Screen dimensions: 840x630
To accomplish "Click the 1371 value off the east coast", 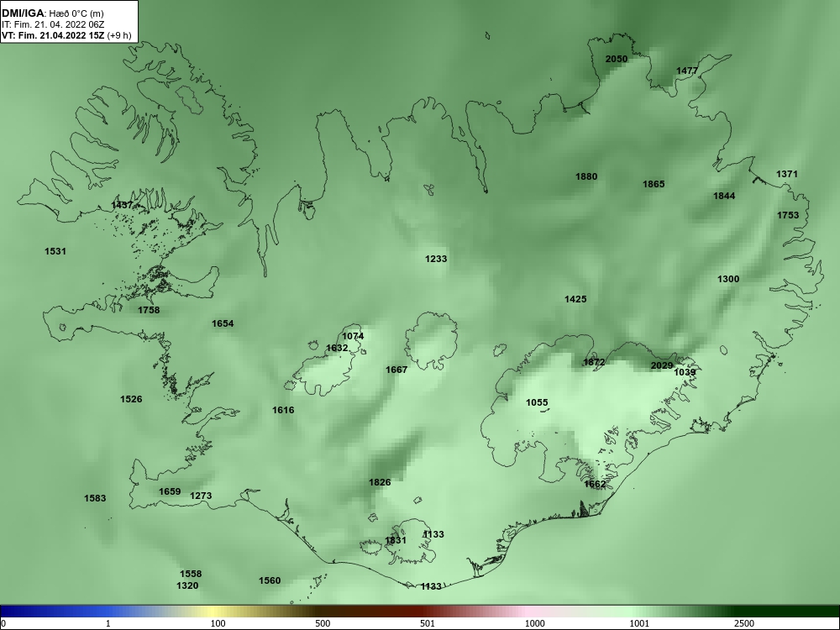I will tap(786, 174).
